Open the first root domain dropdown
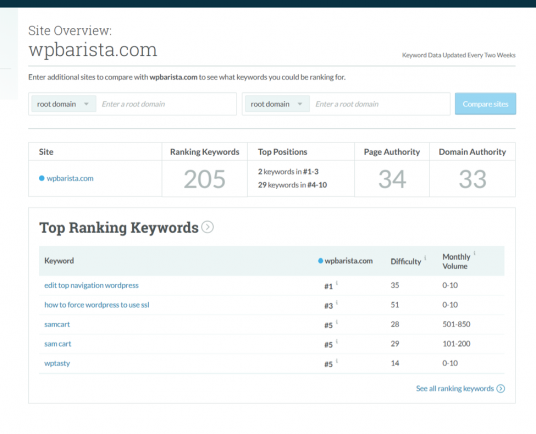 click(63, 104)
